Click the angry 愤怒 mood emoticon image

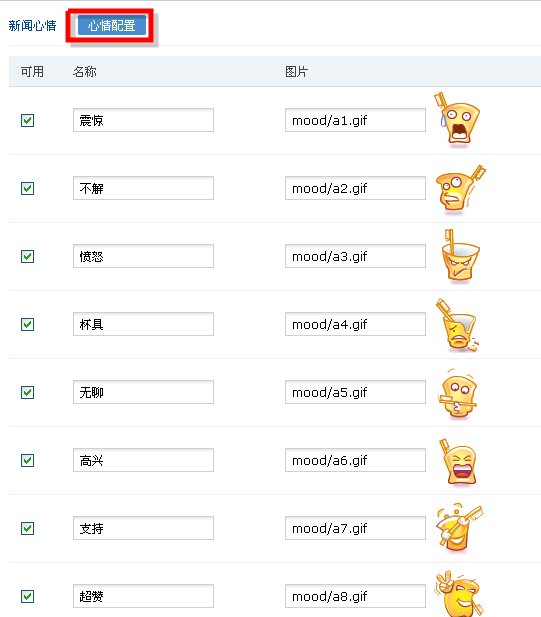[x=460, y=256]
